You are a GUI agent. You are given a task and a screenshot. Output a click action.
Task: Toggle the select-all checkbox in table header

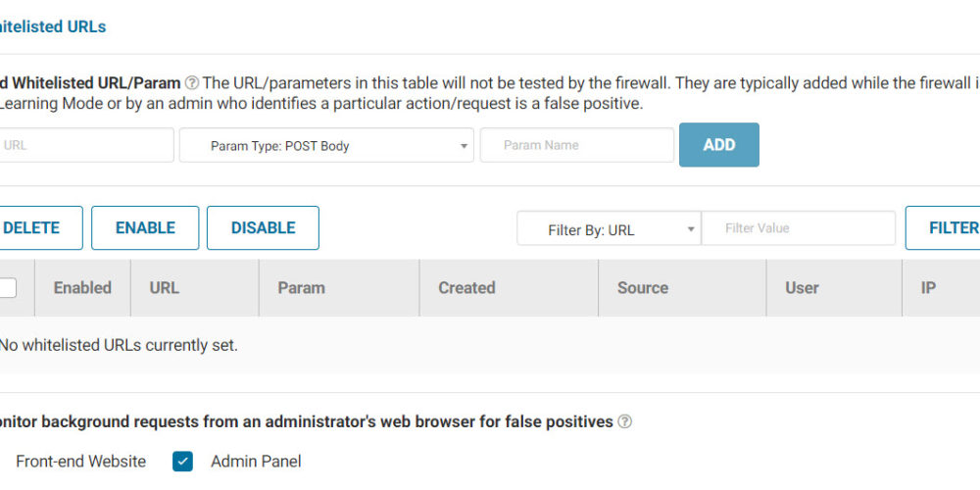tap(8, 288)
